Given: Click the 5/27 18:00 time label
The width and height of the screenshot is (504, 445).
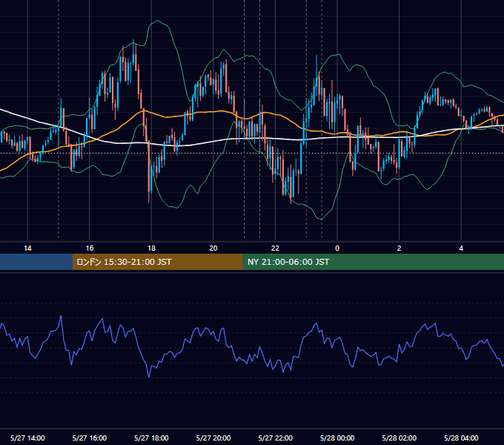Looking at the screenshot, I should pos(151,438).
